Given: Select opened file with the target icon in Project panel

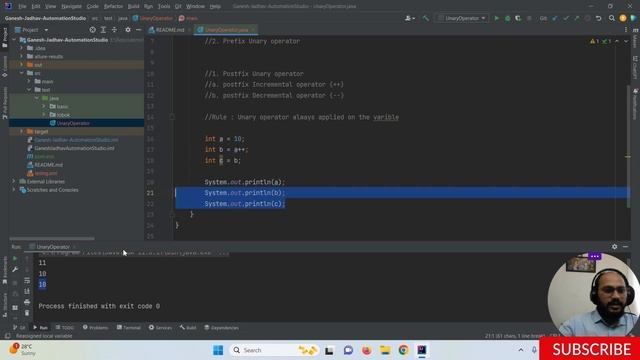Looking at the screenshot, I should click(93, 30).
